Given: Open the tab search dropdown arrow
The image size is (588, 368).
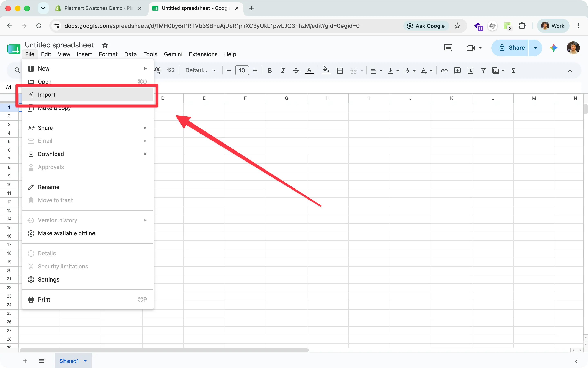Looking at the screenshot, I should [x=43, y=8].
